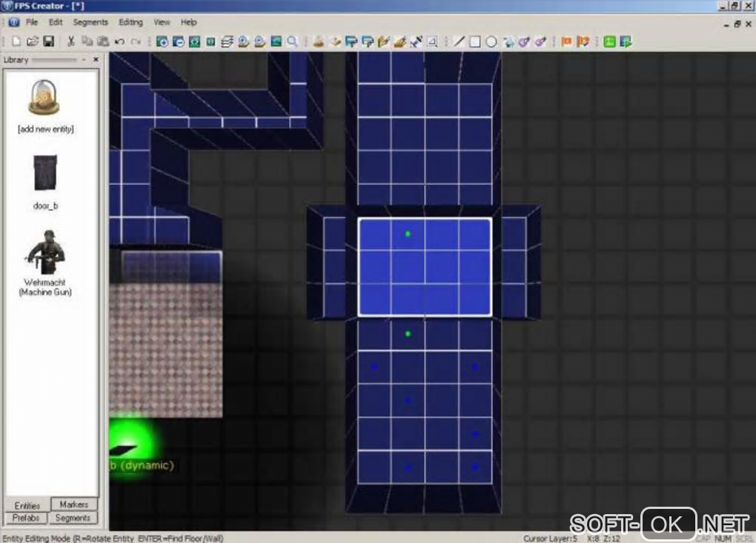Click the green build game icon

[x=609, y=42]
